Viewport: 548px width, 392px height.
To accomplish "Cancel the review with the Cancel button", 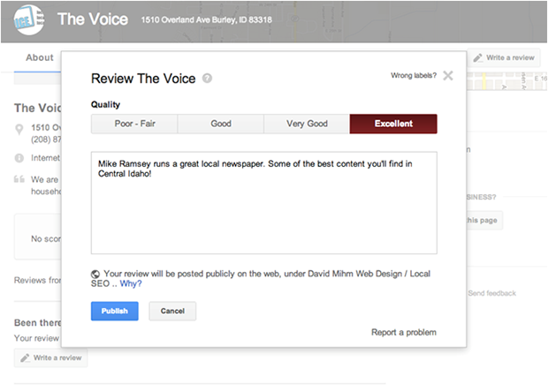I will (172, 311).
